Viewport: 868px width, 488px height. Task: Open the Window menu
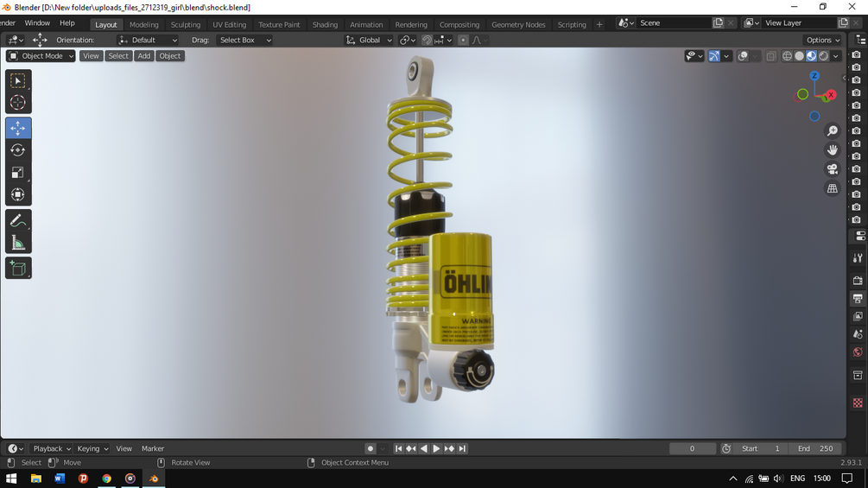(x=37, y=23)
